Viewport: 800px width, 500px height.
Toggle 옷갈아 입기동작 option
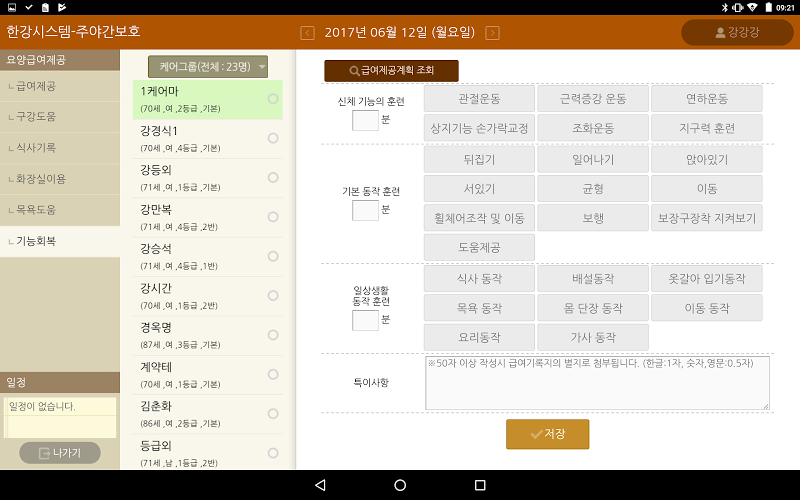click(x=707, y=279)
